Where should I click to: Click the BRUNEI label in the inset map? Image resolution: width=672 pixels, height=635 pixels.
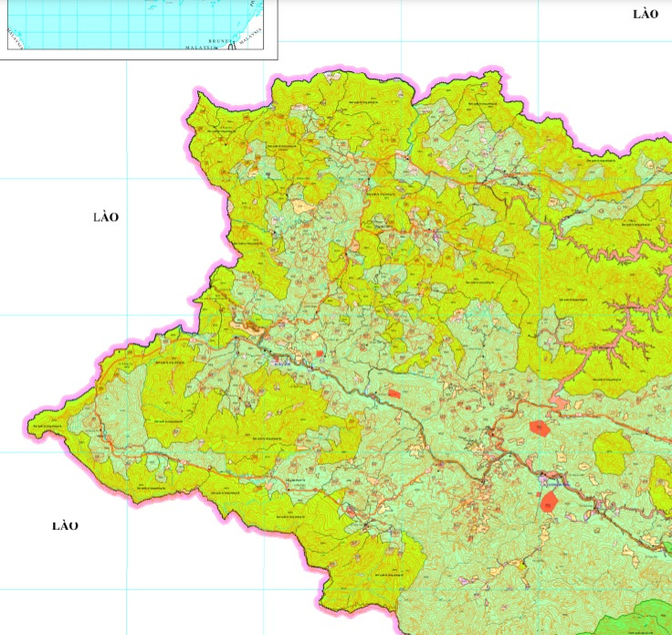[x=219, y=41]
